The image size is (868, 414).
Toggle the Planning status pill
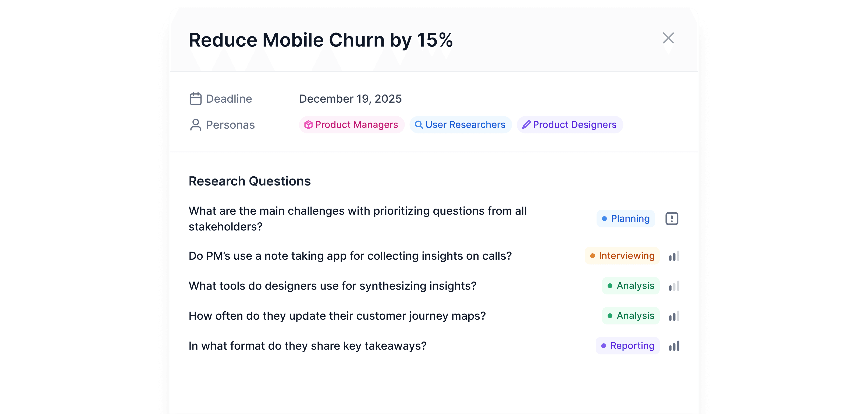pyautogui.click(x=625, y=219)
